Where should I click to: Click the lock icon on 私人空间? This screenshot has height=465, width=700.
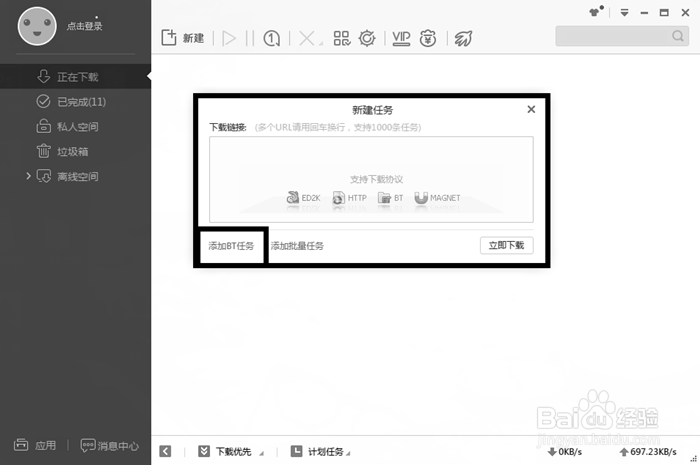pos(43,126)
